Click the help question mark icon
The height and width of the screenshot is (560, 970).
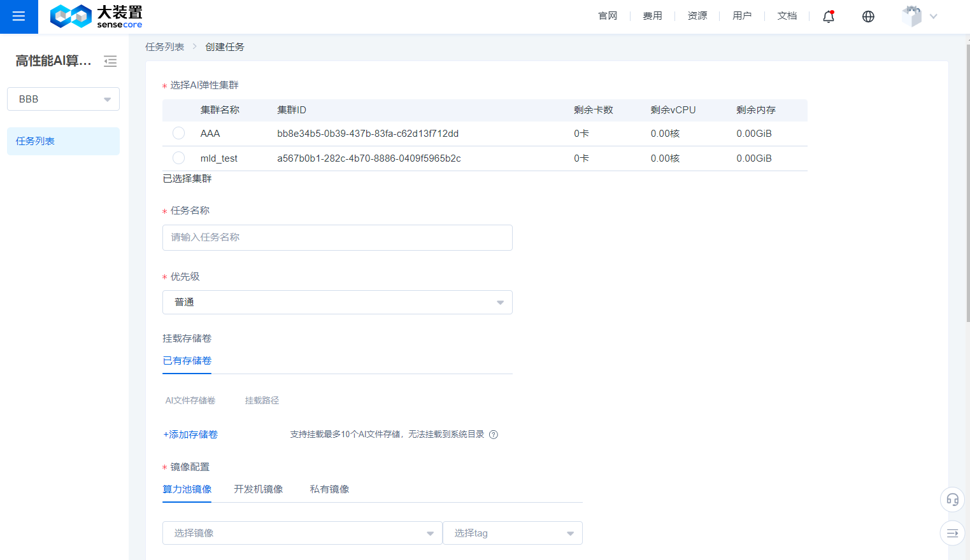[494, 435]
